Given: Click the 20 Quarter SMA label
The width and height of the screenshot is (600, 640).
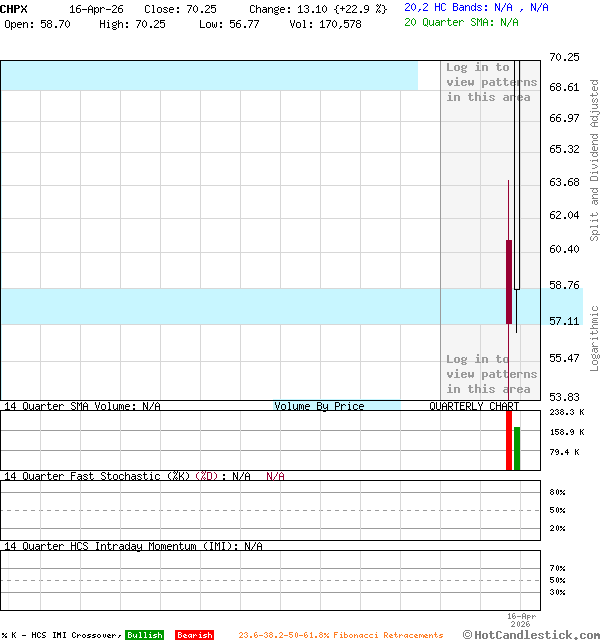Looking at the screenshot, I should tap(461, 21).
